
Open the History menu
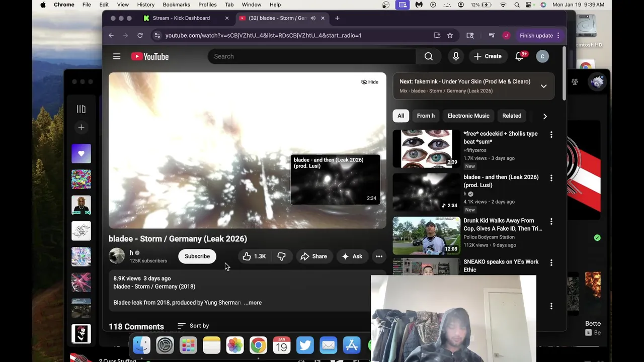coord(146,5)
